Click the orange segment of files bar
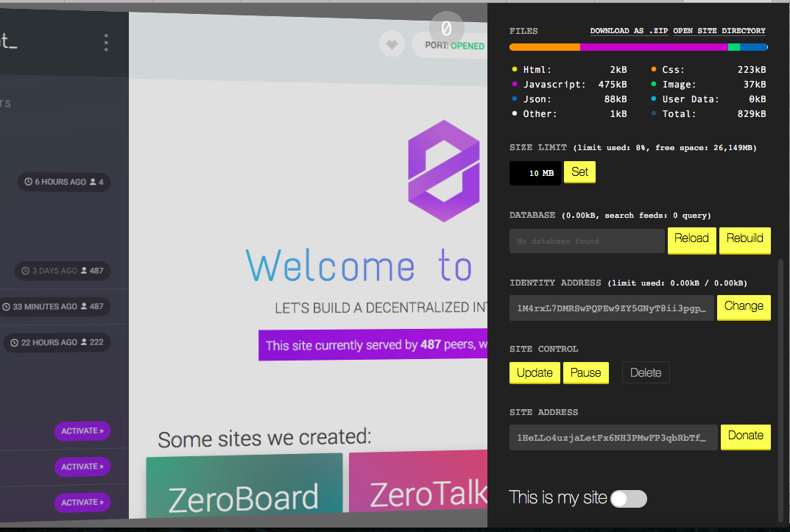This screenshot has height=532, width=790. [x=545, y=47]
